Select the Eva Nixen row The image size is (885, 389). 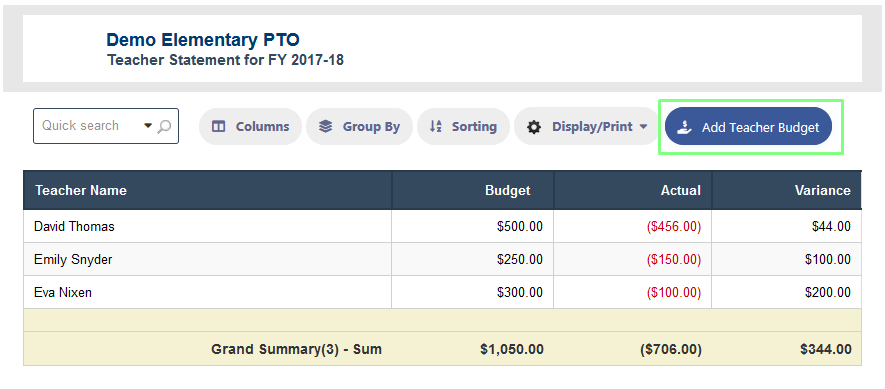[442, 292]
